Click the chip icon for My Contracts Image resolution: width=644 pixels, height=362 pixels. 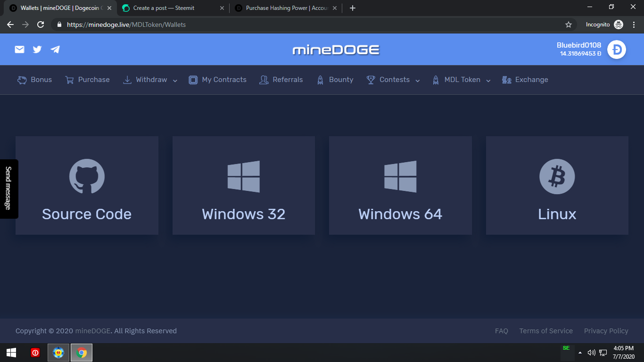193,80
